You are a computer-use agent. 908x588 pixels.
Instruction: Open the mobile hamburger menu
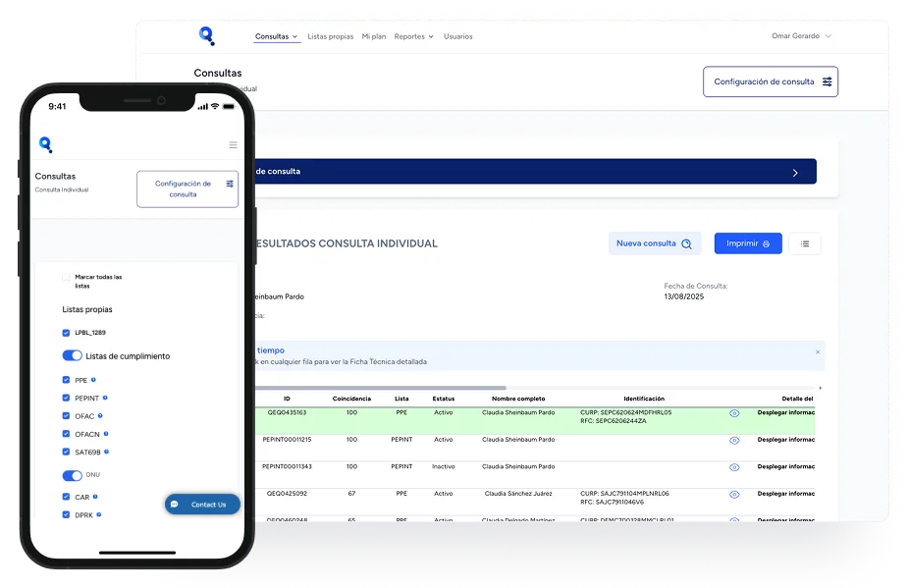[233, 145]
